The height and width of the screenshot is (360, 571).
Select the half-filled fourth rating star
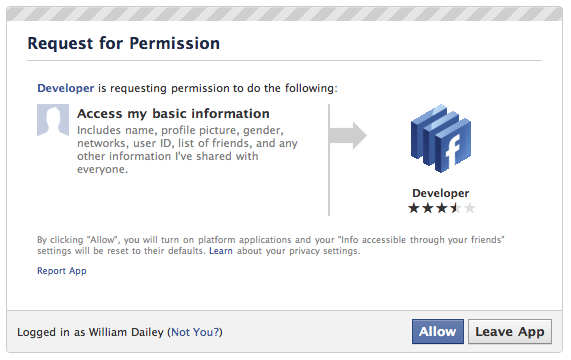pyautogui.click(x=456, y=208)
